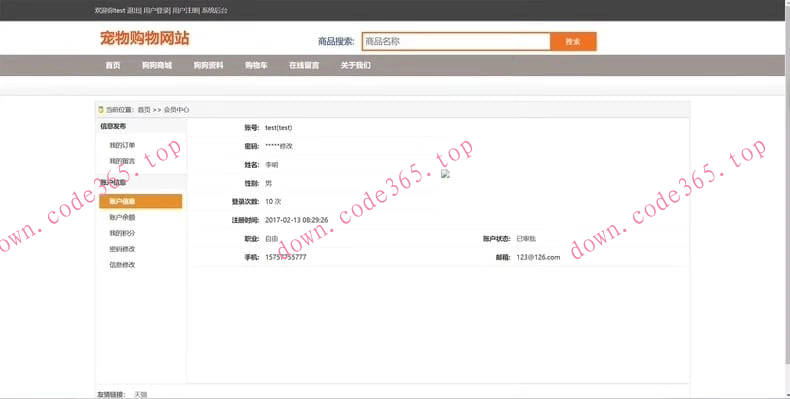Open 我的订单 in the sidebar
The height and width of the screenshot is (399, 790).
point(122,145)
